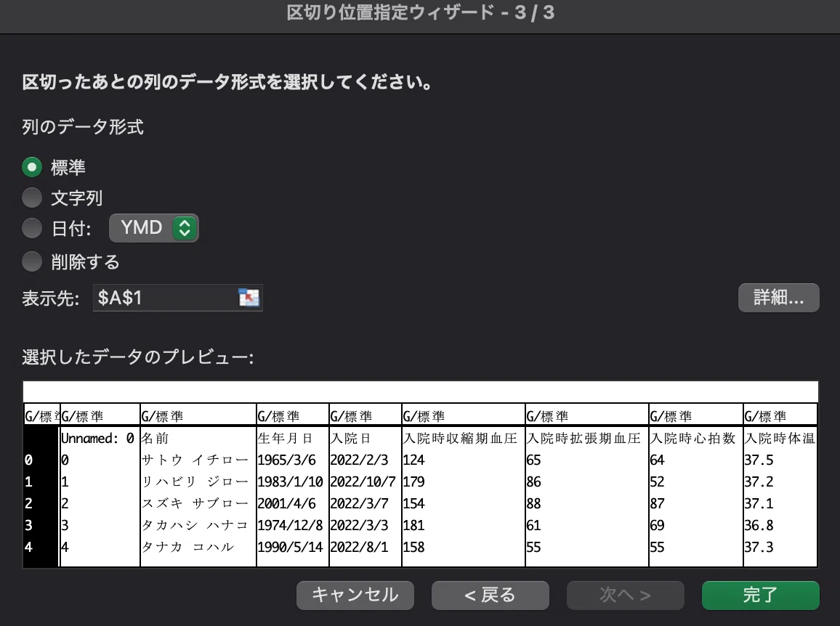Click the 表示先 input field showing $A$1
Viewport: 840px width, 626px height.
coord(177,298)
